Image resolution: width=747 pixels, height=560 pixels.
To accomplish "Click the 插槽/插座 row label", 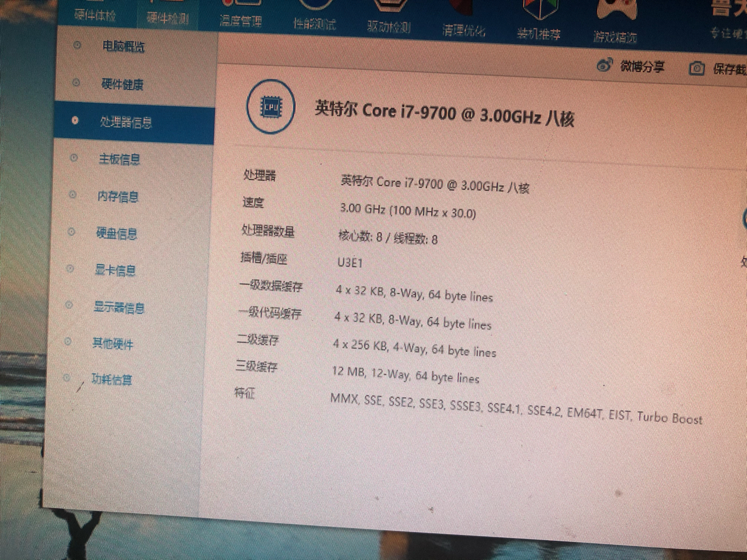I will click(263, 258).
